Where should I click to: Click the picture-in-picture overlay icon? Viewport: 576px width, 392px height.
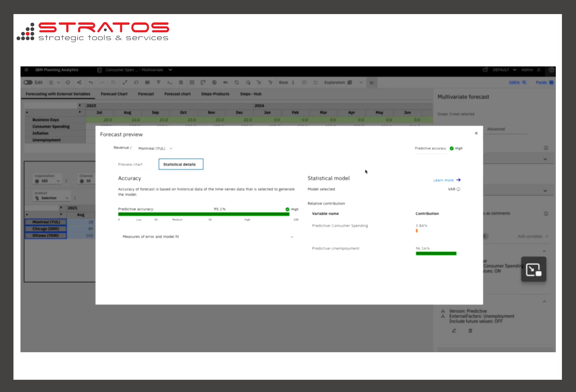[x=533, y=270]
